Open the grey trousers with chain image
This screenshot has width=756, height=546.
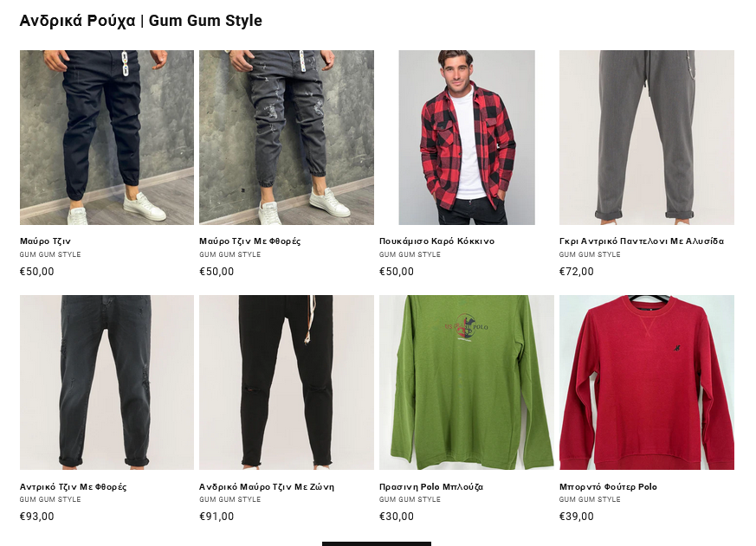(647, 138)
